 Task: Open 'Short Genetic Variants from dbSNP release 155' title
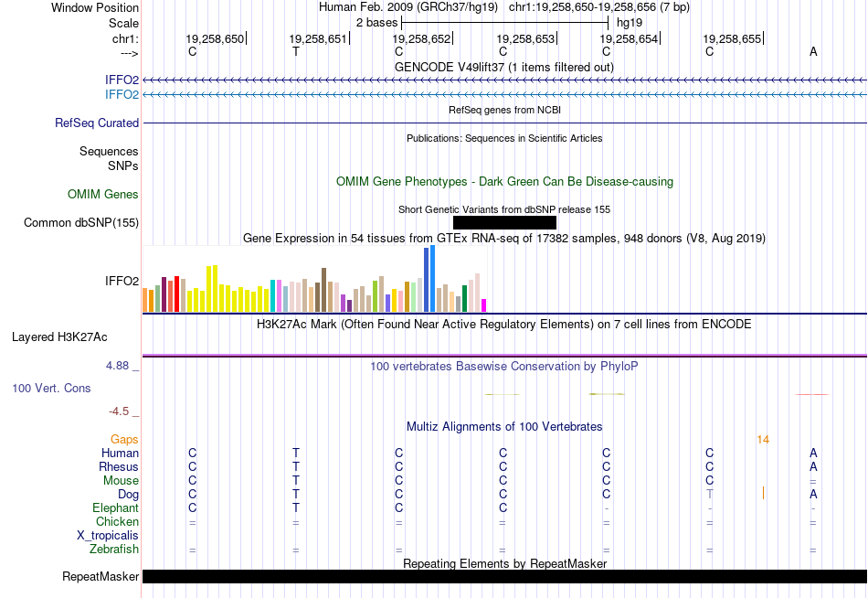504,209
